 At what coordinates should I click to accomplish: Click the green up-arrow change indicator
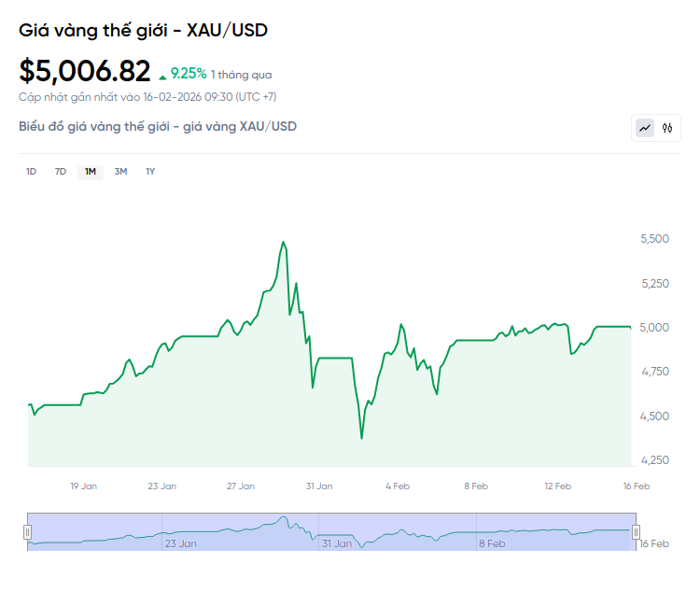pos(163,76)
